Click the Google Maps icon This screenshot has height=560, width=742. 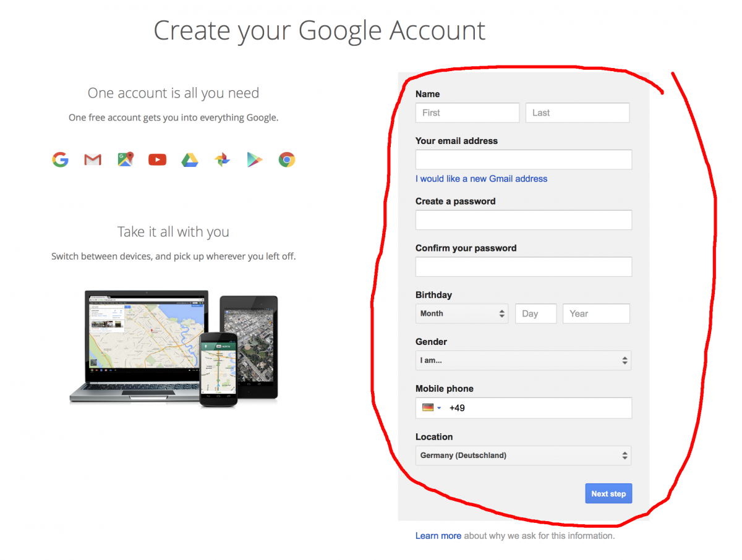[126, 159]
